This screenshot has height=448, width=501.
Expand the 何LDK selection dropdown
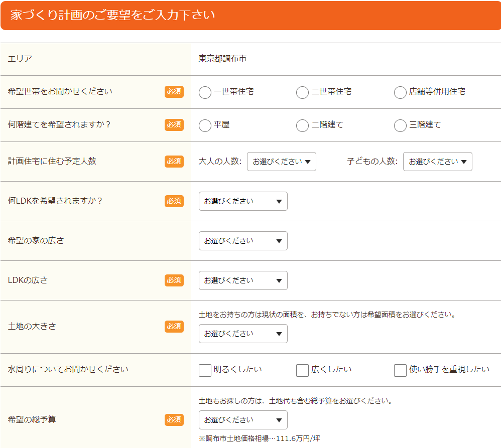pyautogui.click(x=243, y=201)
